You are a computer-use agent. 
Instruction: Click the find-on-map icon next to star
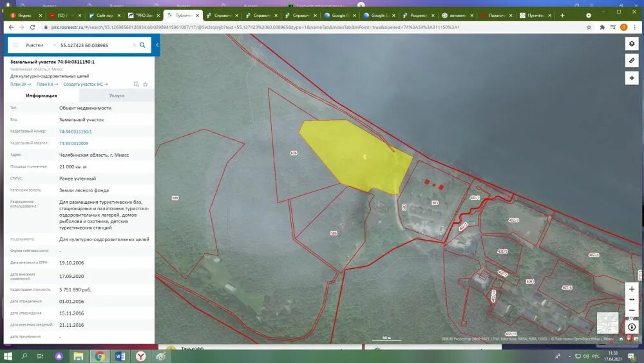(136, 84)
